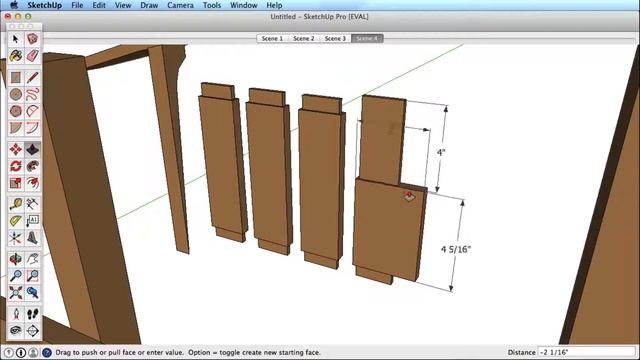Image resolution: width=640 pixels, height=360 pixels.
Task: Open the File menu
Action: coord(77,5)
